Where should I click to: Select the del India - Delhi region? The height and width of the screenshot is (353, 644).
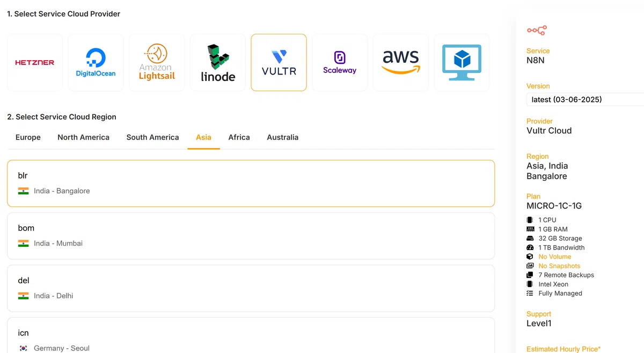(x=251, y=288)
